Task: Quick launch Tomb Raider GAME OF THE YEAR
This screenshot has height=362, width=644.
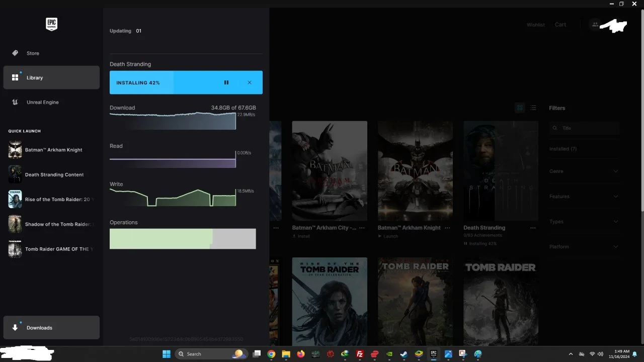Action: point(51,249)
